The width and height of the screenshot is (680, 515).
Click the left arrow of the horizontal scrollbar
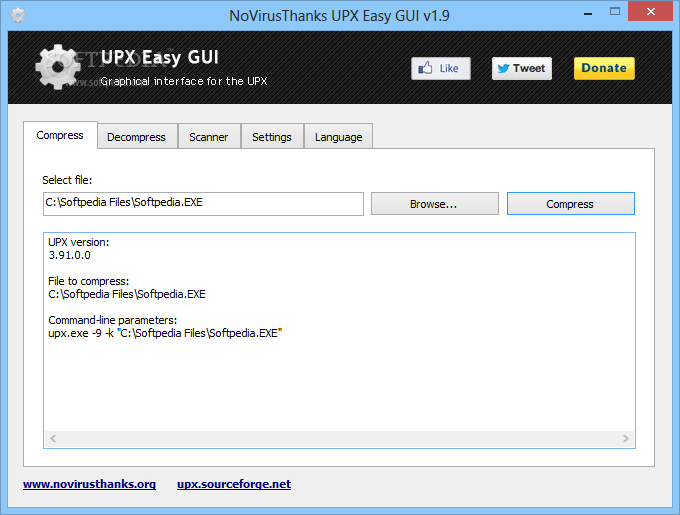pyautogui.click(x=53, y=438)
